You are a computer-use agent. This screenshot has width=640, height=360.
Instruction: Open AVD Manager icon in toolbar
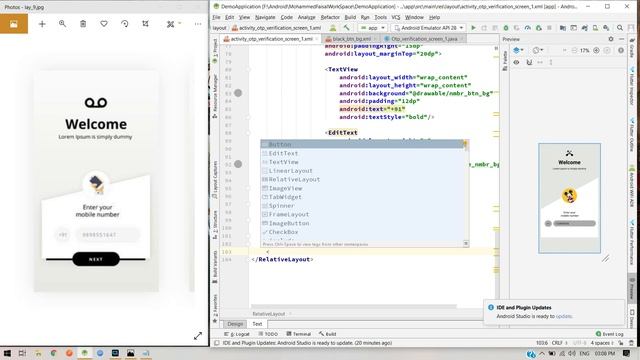tap(595, 28)
